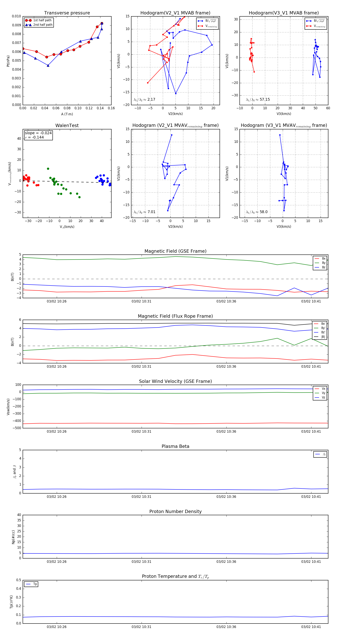
Task: Select the βp legend entry in Plasma Beta
Action: 320,454
